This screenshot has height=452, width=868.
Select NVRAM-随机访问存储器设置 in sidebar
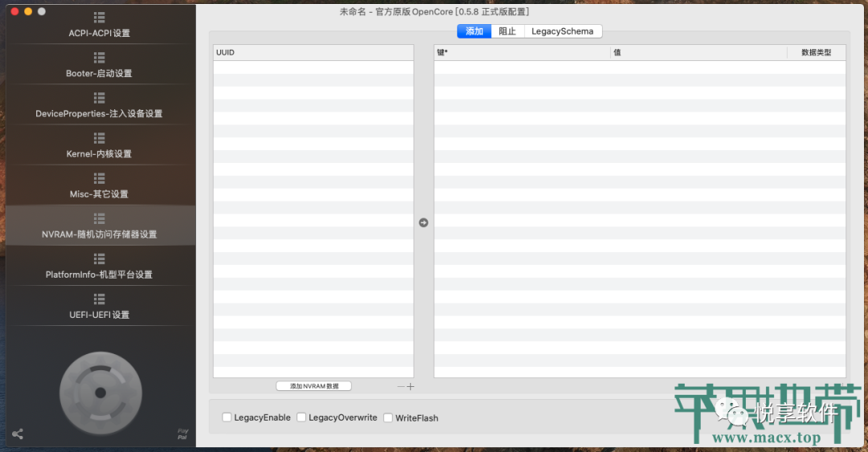click(100, 226)
